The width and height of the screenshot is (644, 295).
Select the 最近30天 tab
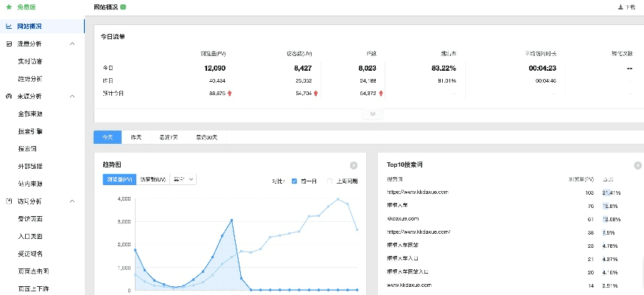click(x=206, y=137)
